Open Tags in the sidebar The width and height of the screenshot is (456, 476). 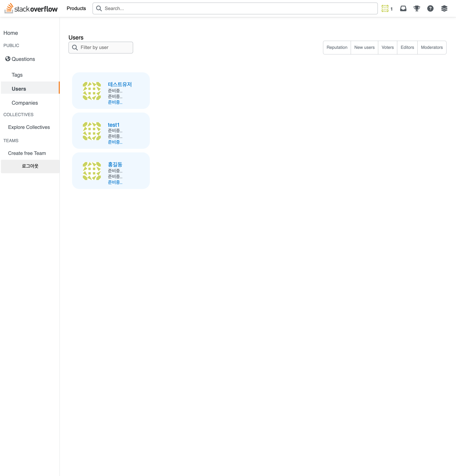tap(17, 75)
